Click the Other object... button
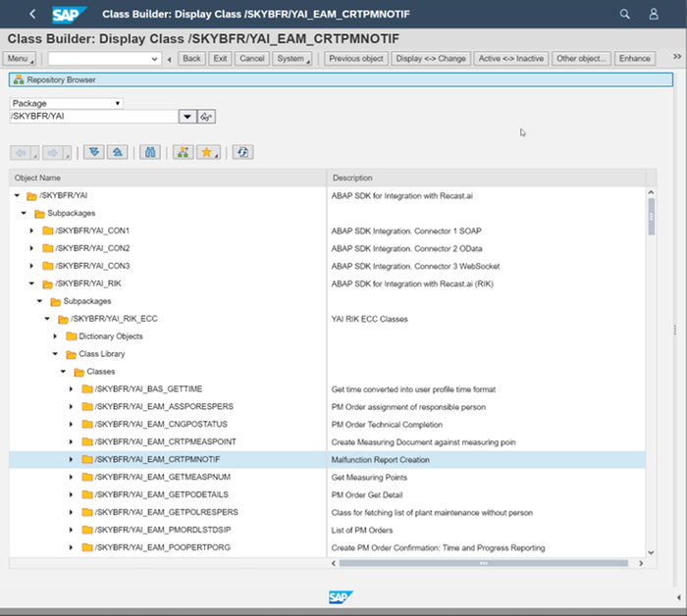 (581, 59)
